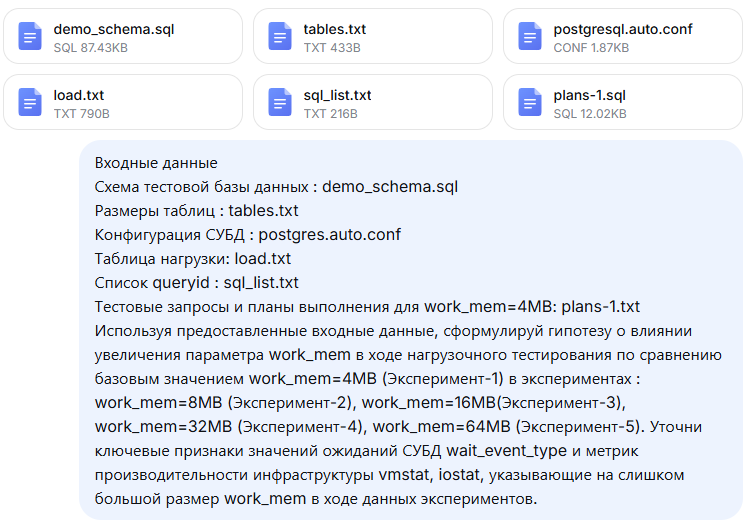Click the demo_schema.sql file icon
748x524 pixels.
[x=30, y=36]
